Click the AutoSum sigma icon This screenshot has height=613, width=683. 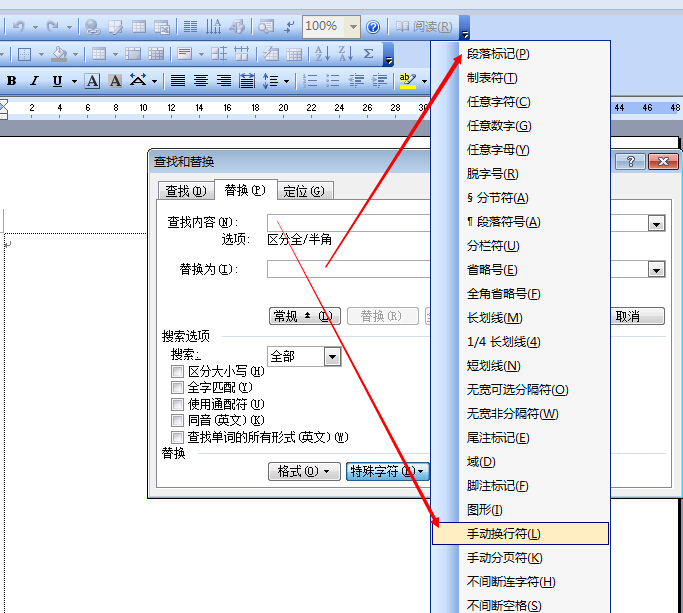tap(369, 54)
